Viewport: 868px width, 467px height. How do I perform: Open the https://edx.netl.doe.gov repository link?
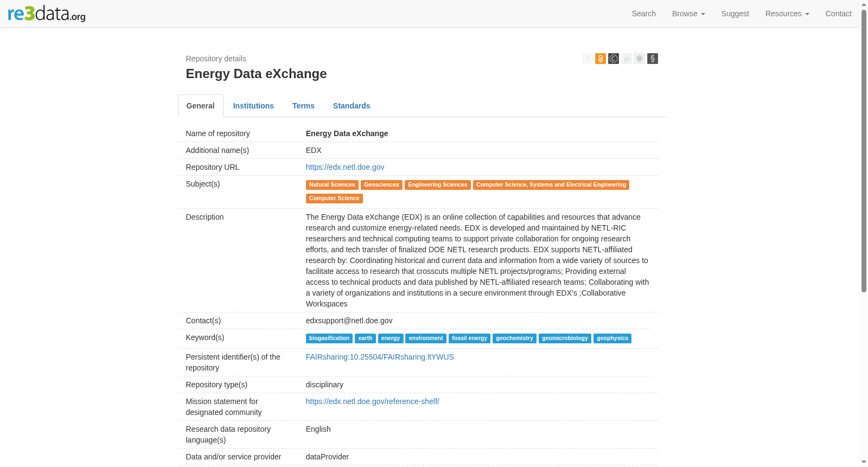coord(345,167)
